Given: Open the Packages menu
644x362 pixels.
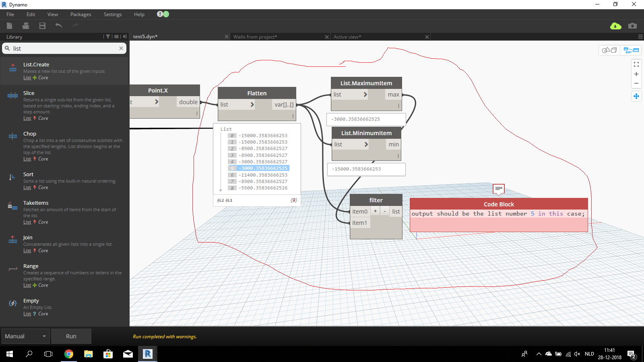Looking at the screenshot, I should (81, 14).
